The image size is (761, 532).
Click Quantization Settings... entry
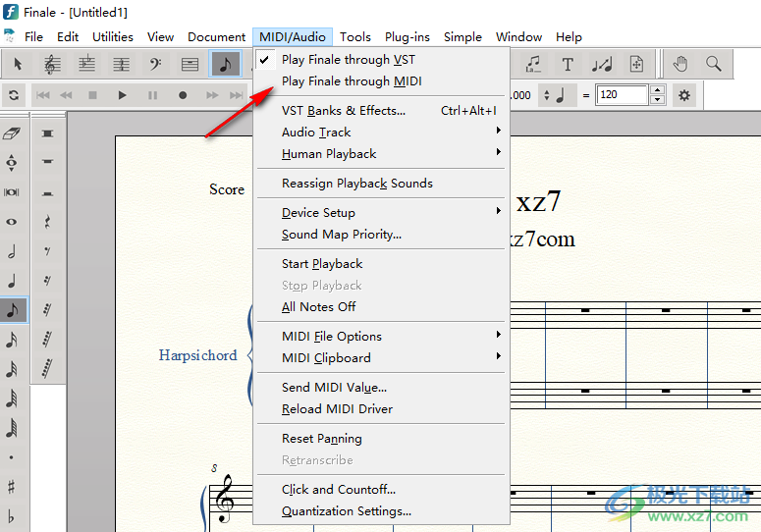pyautogui.click(x=346, y=511)
